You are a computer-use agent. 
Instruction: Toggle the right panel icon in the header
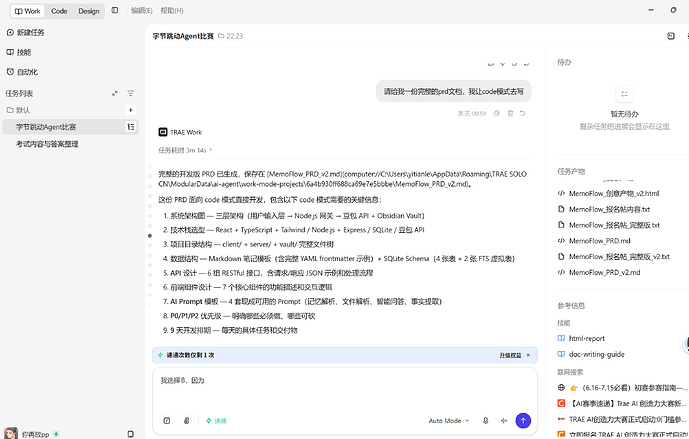671,36
